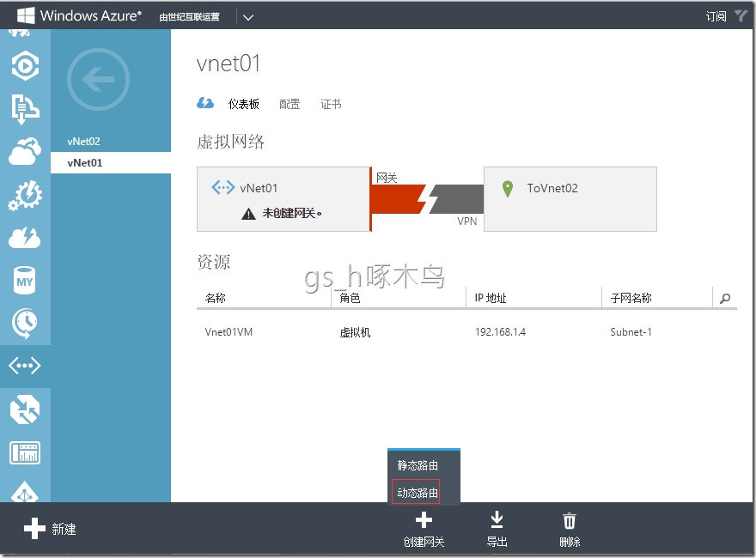
Task: Click the 删除 delete button
Action: pos(570,530)
